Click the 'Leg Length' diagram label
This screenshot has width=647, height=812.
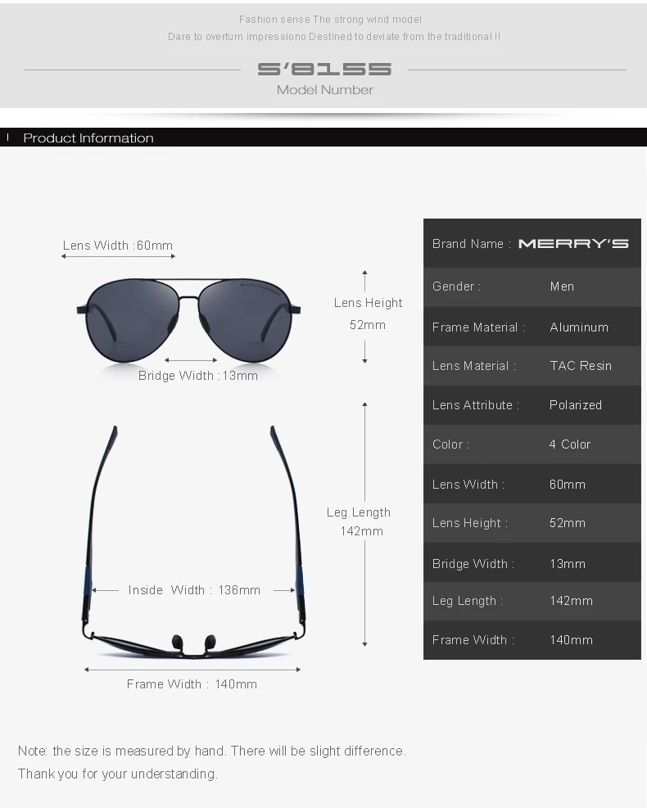coord(359,512)
